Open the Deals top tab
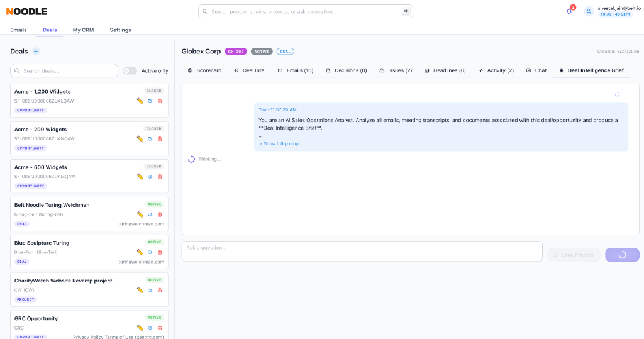Image resolution: width=644 pixels, height=339 pixels. (50, 30)
